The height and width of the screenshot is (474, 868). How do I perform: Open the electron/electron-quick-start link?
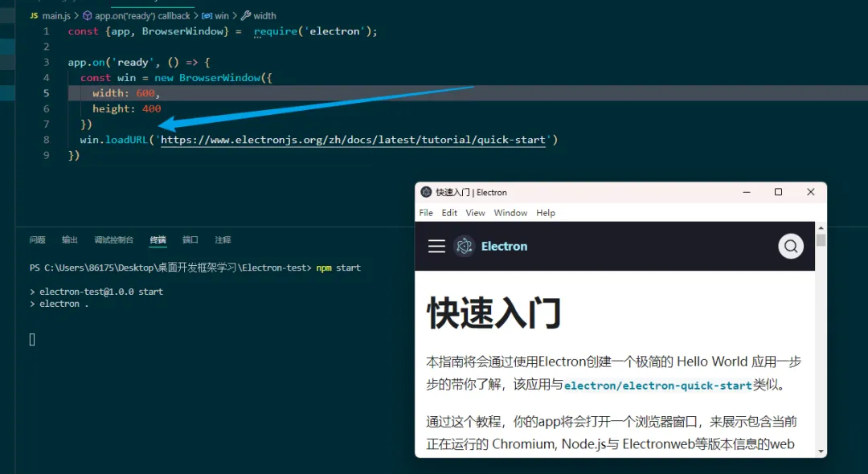[657, 386]
